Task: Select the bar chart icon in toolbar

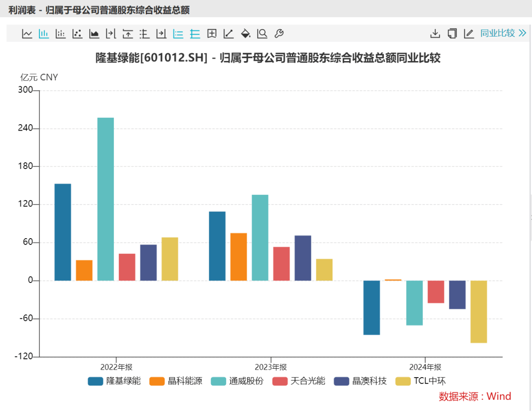Action: 44,34
